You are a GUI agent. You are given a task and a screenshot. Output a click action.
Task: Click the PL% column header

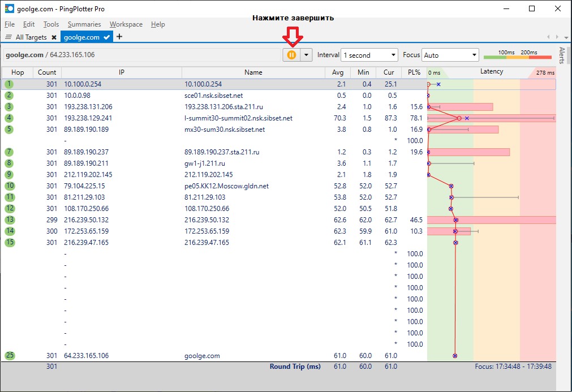[x=414, y=72]
